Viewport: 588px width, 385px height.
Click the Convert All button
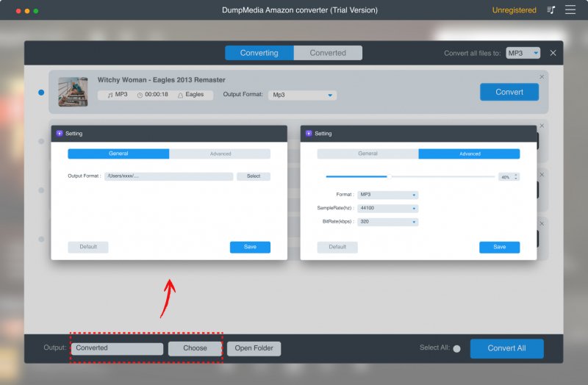point(506,348)
